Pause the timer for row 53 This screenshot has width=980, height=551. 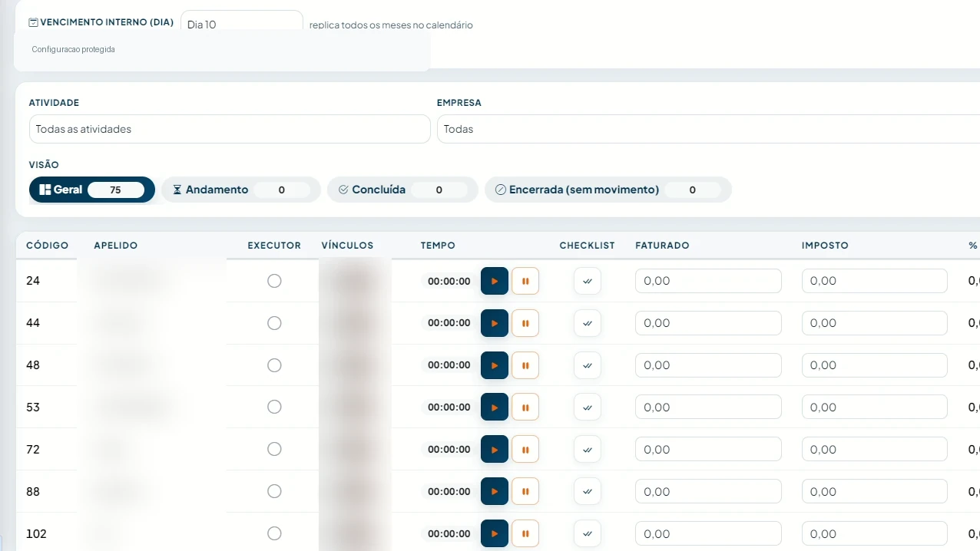525,407
